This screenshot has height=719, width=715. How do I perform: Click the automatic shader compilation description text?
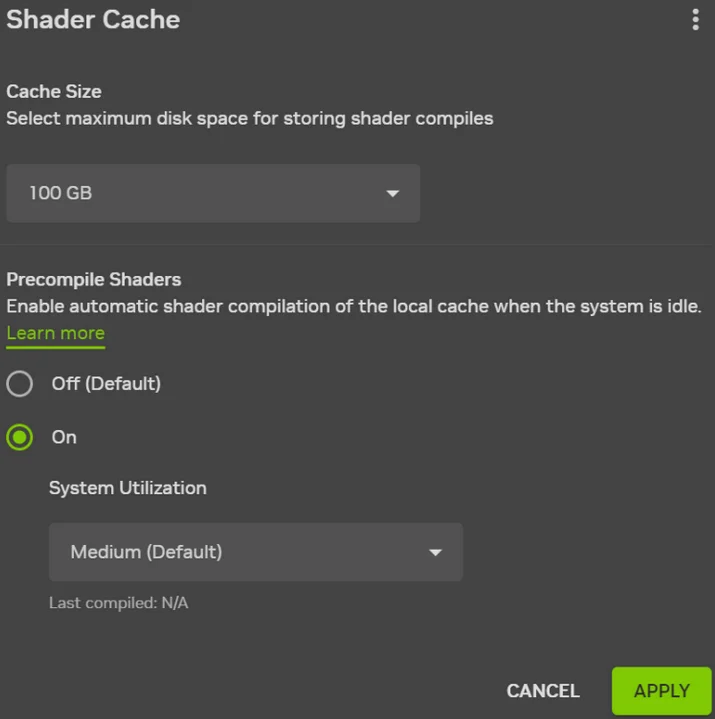tap(354, 306)
